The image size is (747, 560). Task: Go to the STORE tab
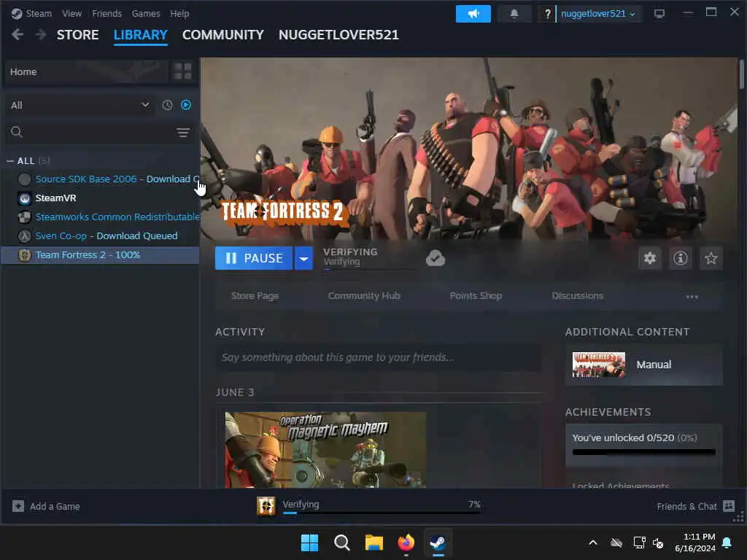(x=77, y=35)
